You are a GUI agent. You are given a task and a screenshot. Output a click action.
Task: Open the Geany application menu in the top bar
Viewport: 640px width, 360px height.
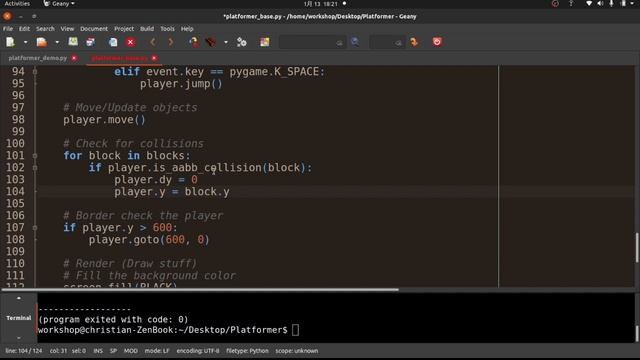point(59,4)
